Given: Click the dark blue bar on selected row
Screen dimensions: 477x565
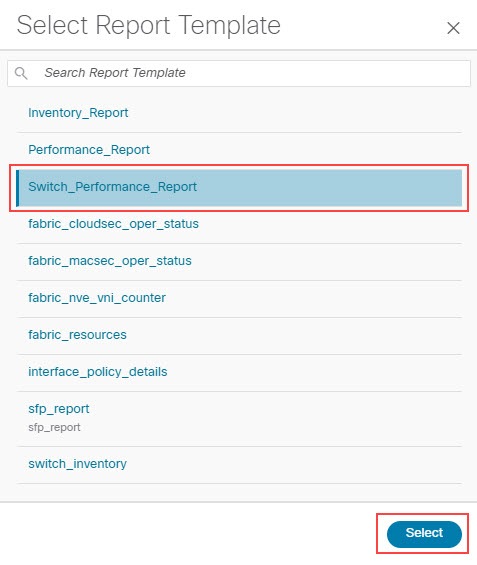Looking at the screenshot, I should pos(18,188).
